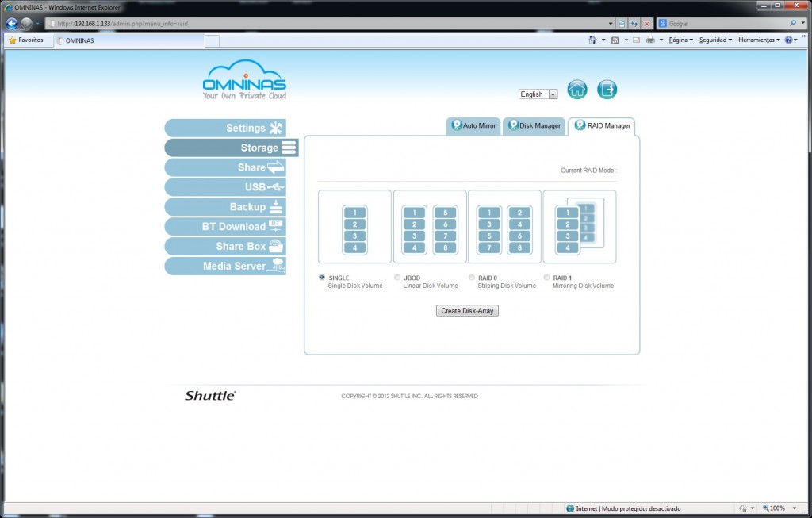Click the OMNINAS home icon
The width and height of the screenshot is (812, 518).
[577, 90]
